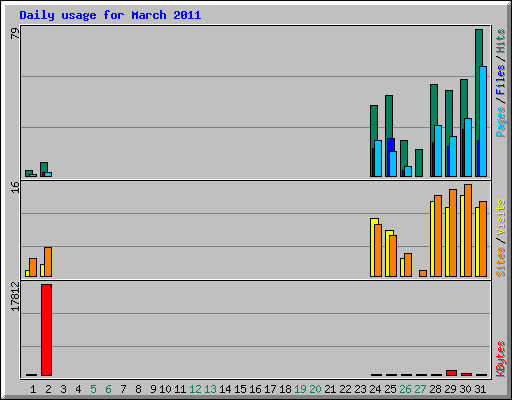Click the cyan 'Pages' legend label
512x400 pixels.
[x=500, y=122]
